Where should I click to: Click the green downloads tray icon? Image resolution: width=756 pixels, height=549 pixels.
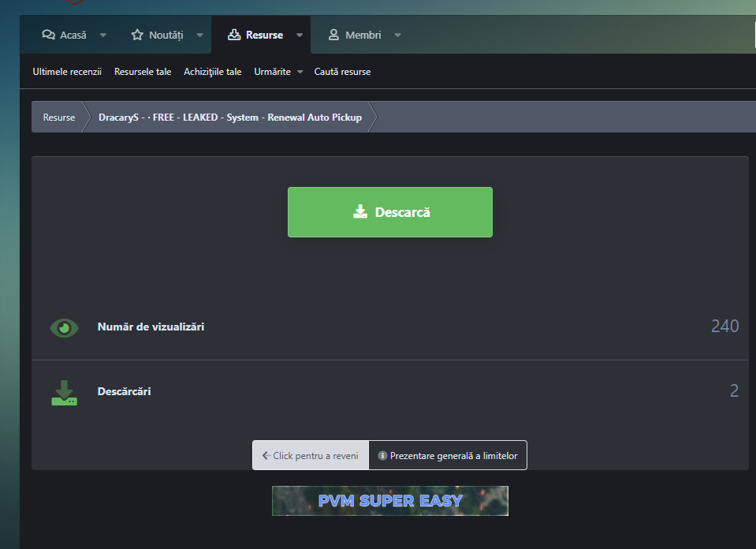pos(64,393)
